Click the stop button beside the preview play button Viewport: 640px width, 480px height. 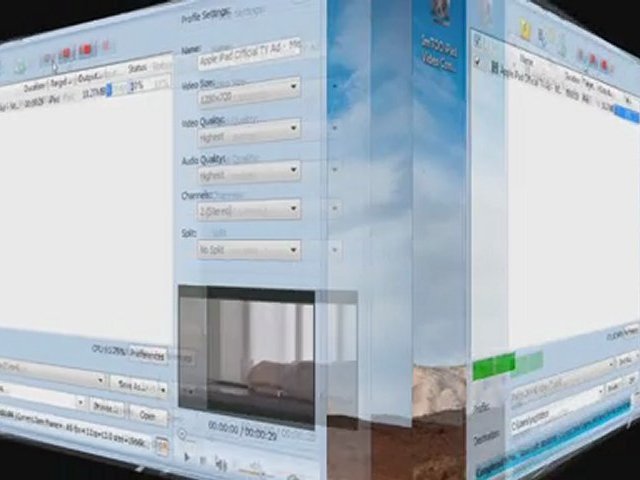(202, 460)
